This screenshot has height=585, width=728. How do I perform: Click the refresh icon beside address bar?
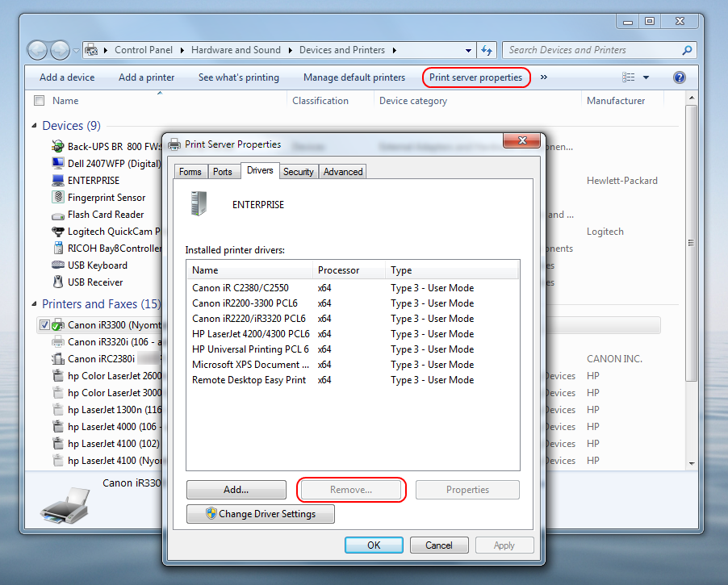click(487, 50)
